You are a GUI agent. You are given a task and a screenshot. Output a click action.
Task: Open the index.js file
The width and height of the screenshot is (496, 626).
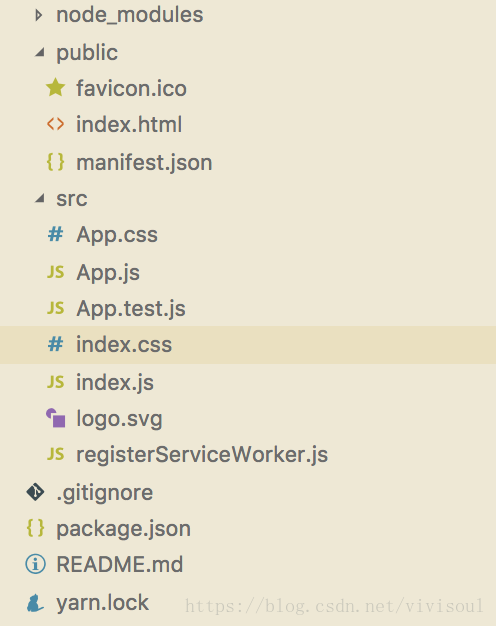(115, 382)
